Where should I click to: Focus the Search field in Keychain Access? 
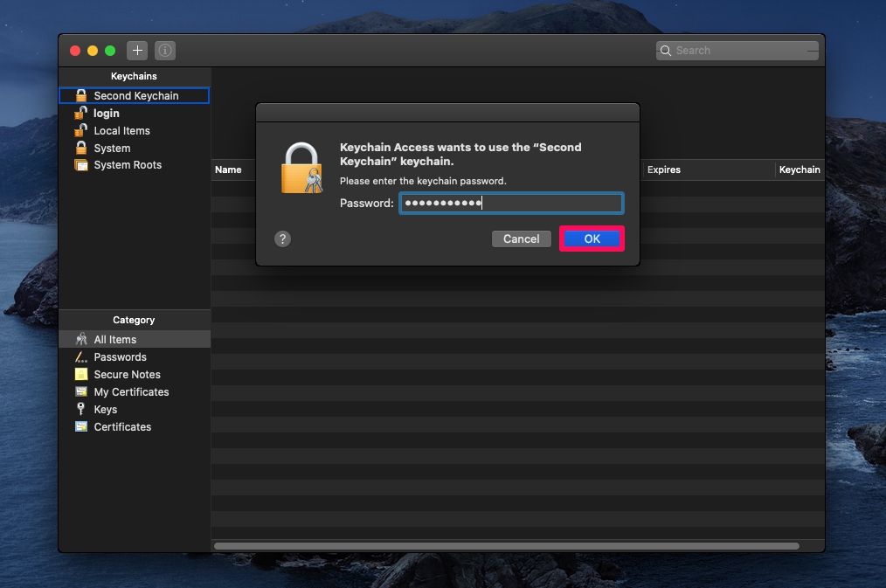pos(737,51)
